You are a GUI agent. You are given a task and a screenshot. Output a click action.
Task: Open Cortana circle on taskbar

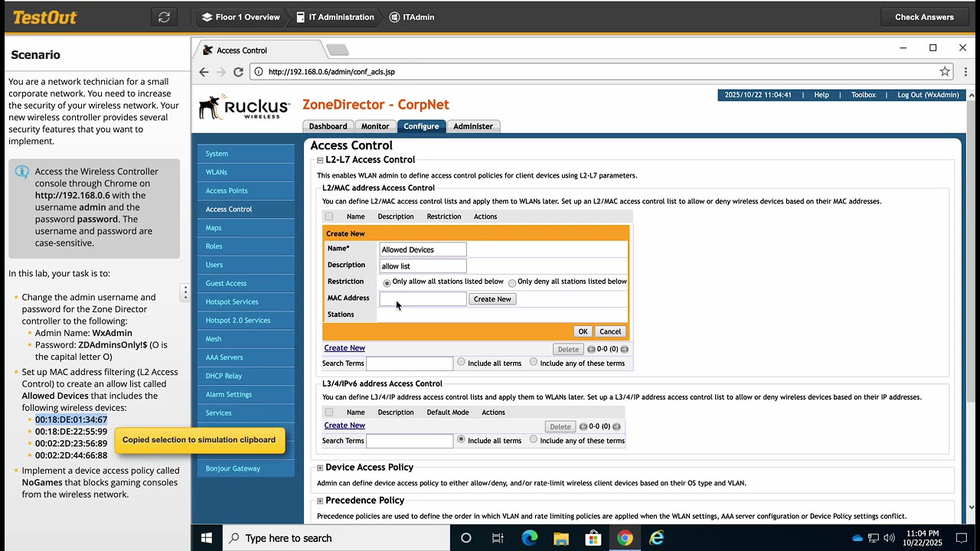pyautogui.click(x=465, y=538)
